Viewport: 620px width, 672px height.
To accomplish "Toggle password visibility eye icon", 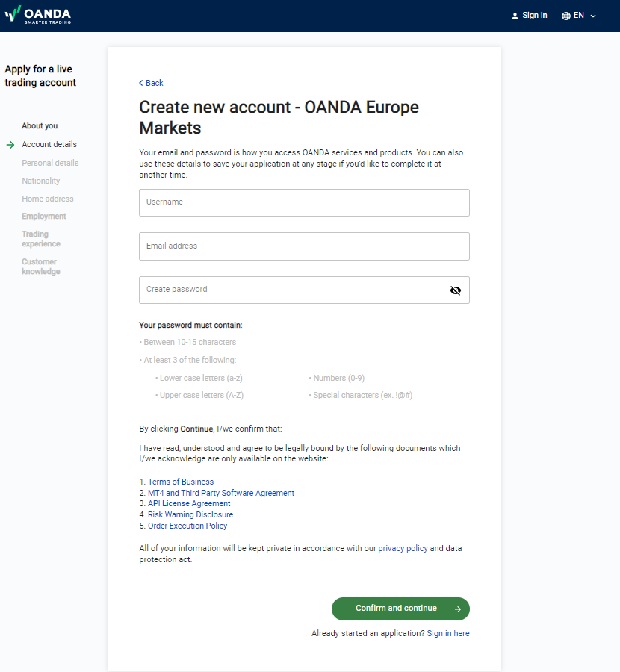I will 456,290.
